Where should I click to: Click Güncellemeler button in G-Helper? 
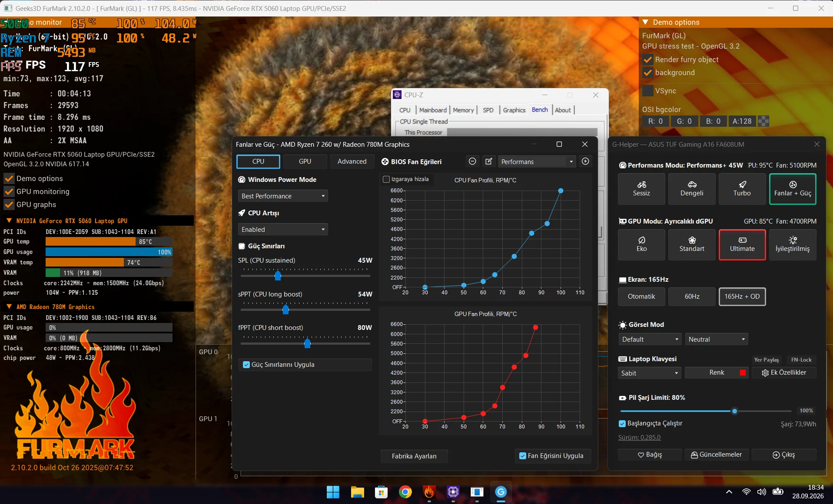[716, 455]
